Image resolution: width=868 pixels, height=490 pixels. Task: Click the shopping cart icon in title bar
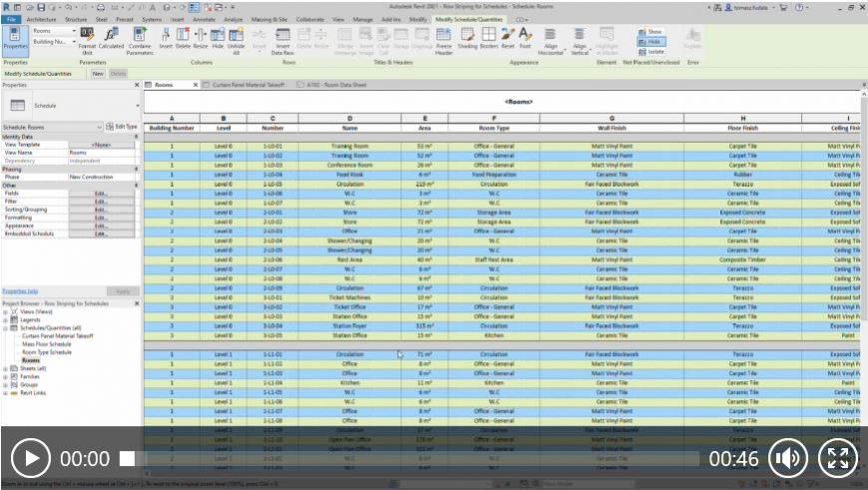coord(783,8)
